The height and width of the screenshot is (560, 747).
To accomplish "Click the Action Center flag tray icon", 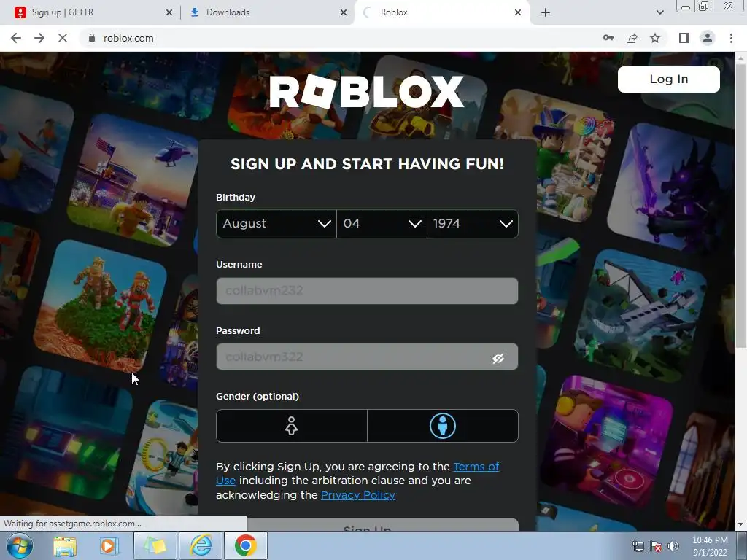I will click(x=656, y=546).
